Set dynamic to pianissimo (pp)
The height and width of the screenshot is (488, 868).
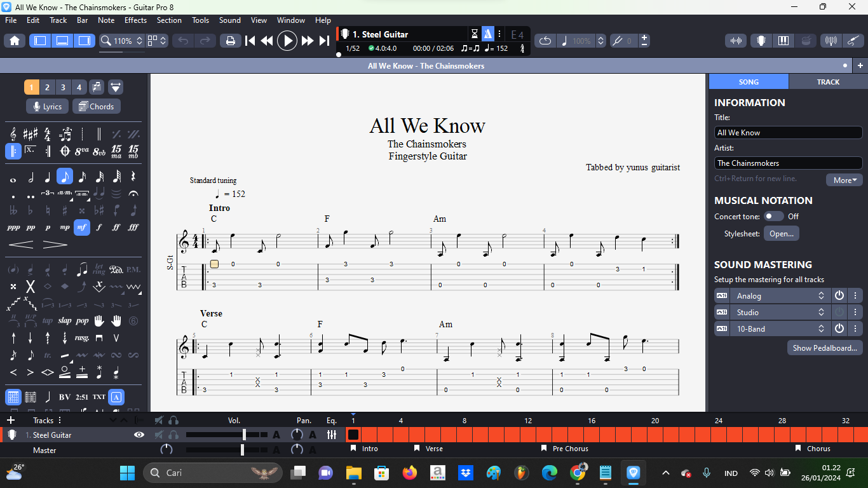click(x=30, y=227)
